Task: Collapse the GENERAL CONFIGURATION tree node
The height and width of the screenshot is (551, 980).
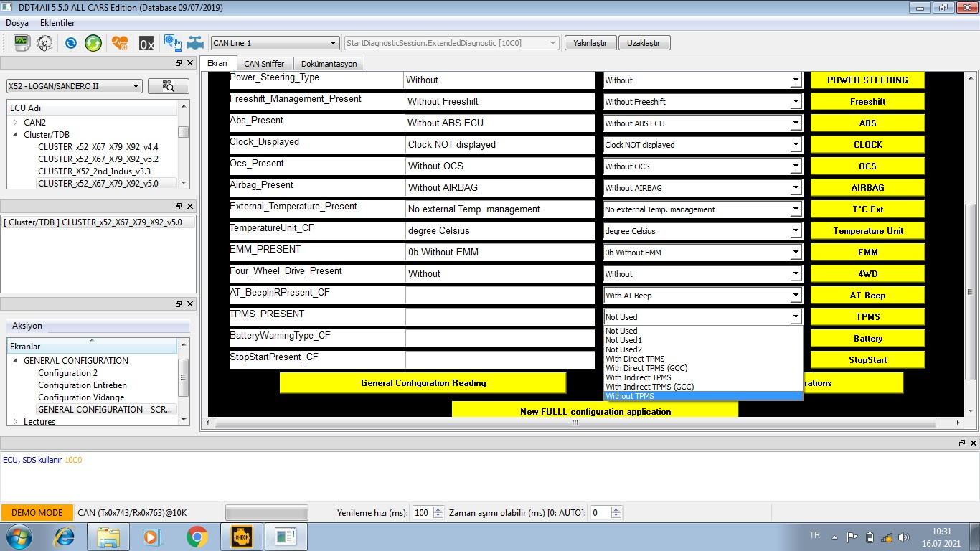Action: tap(15, 361)
